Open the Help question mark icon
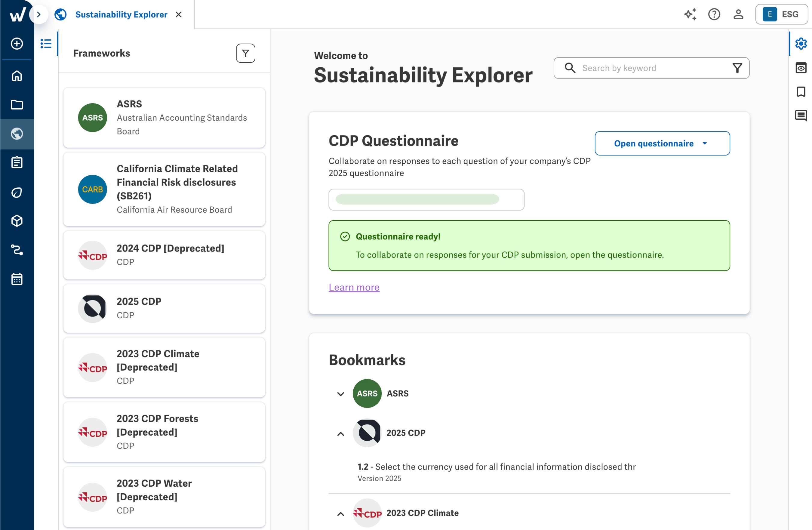 tap(714, 14)
